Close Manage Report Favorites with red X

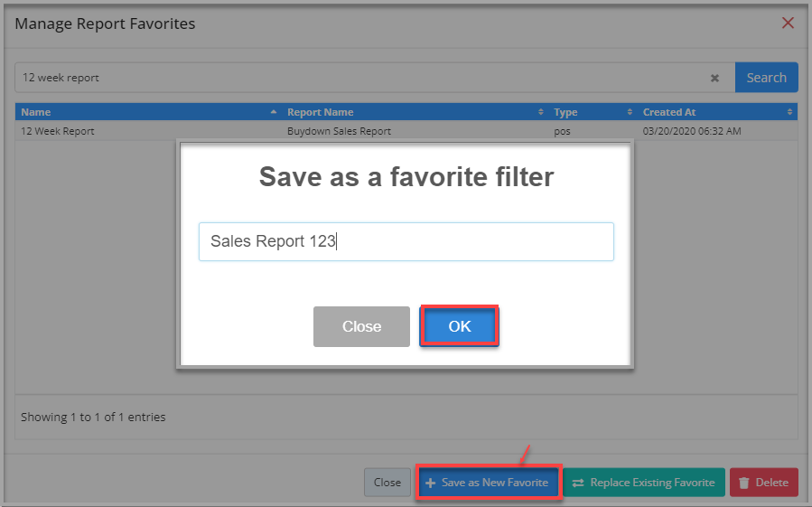click(788, 23)
